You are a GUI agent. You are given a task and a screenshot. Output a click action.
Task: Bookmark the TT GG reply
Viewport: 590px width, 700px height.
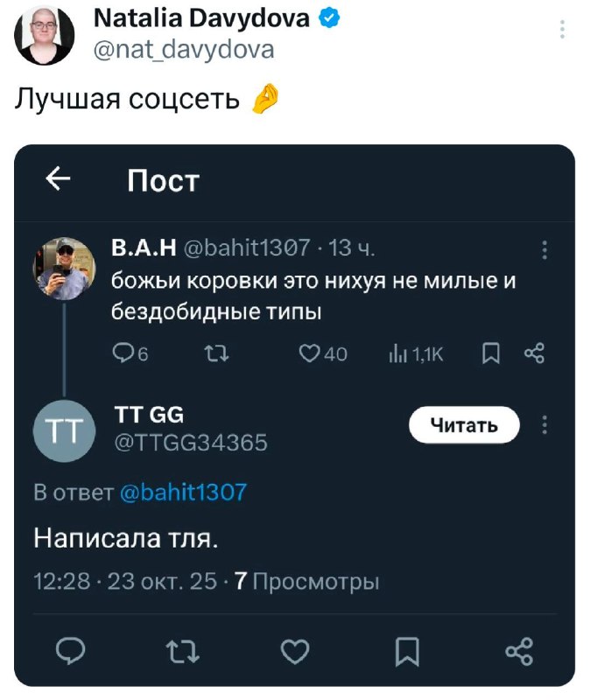[407, 651]
